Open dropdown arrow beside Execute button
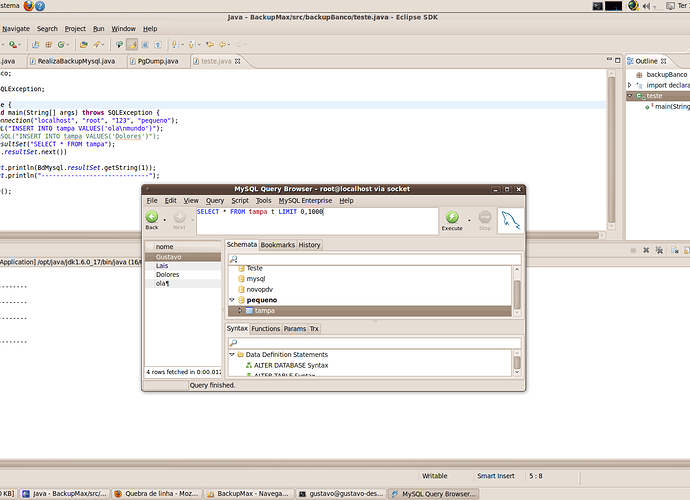 click(469, 220)
